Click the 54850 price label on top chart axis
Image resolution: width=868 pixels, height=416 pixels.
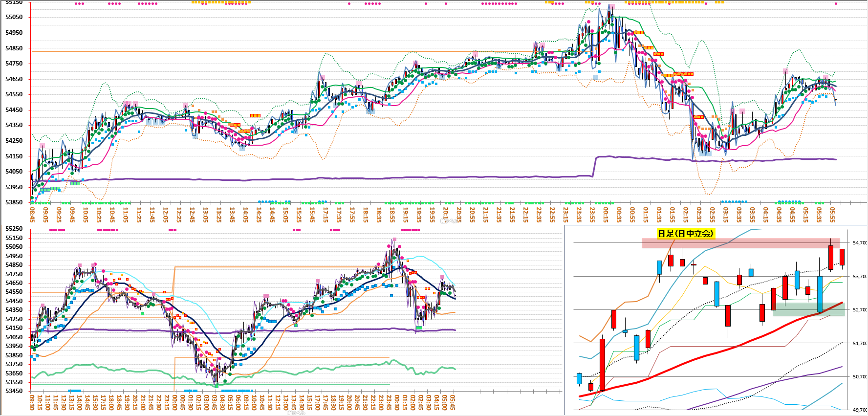14,48
